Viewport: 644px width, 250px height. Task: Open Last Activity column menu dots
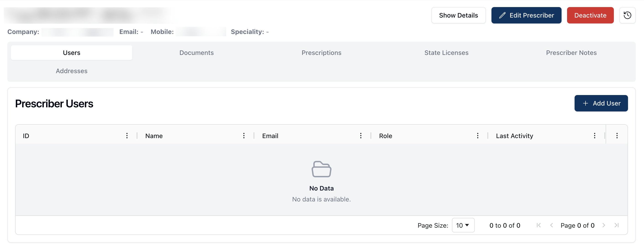click(594, 135)
